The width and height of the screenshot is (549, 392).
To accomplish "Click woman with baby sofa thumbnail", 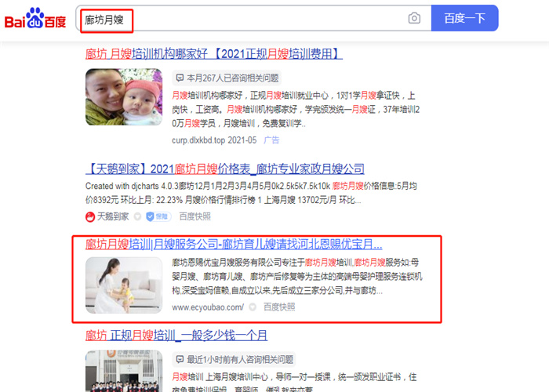I will coord(124,285).
